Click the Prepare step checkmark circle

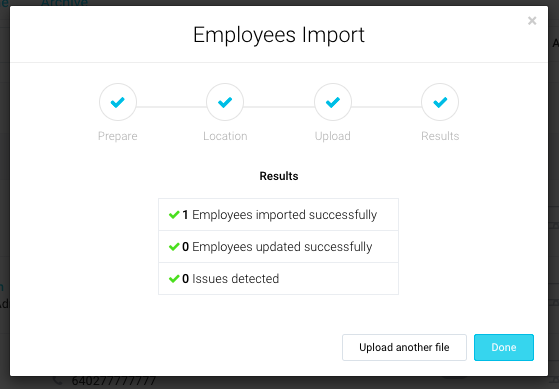pos(118,102)
